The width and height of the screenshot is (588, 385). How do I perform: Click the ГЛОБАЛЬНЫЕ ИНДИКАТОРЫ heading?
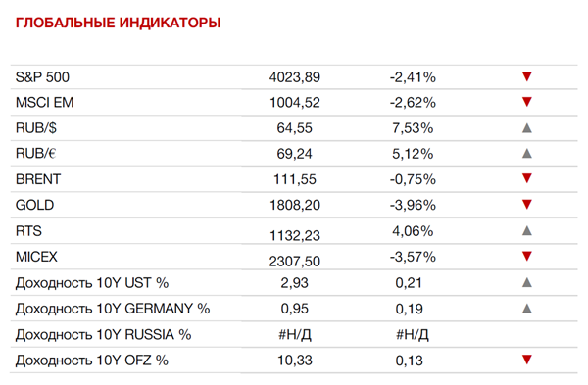pyautogui.click(x=118, y=23)
